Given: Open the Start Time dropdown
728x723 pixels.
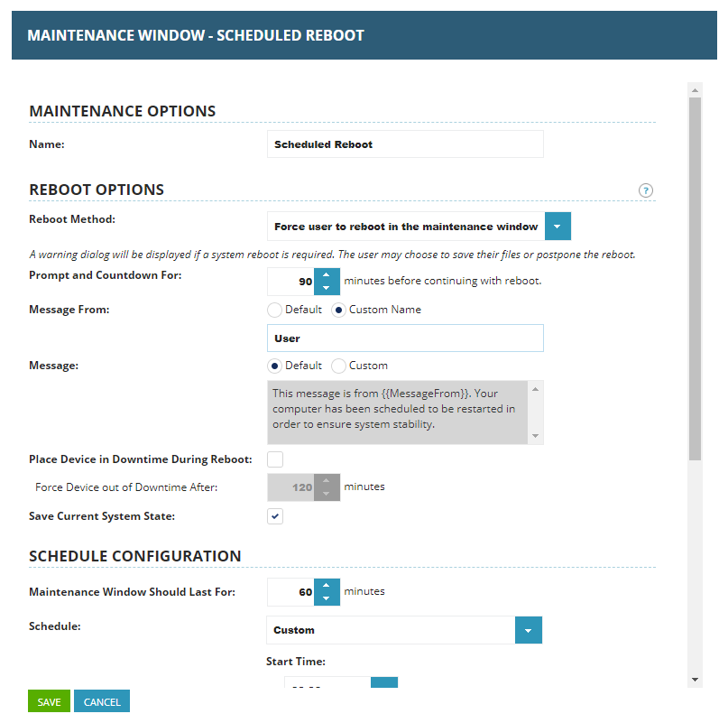Looking at the screenshot, I should click(383, 684).
